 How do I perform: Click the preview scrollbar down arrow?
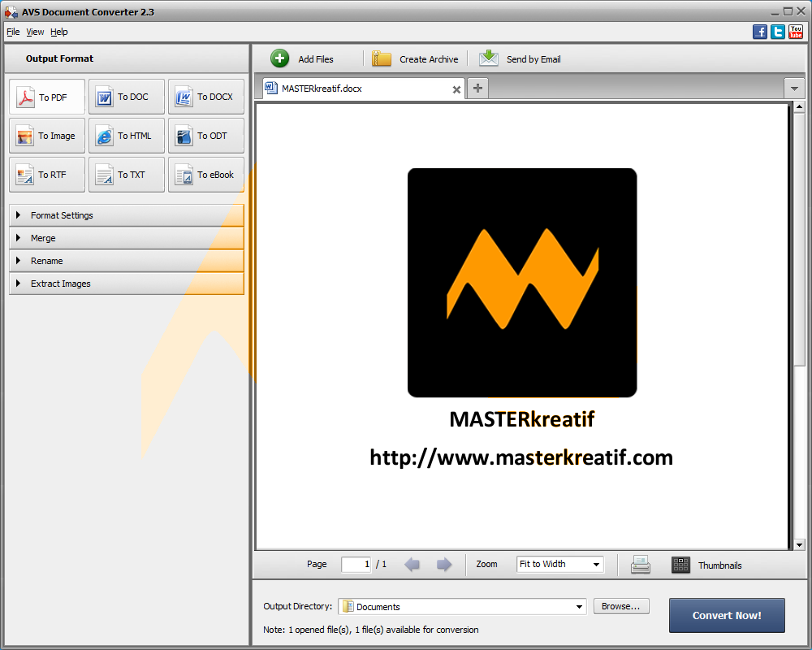[x=799, y=544]
